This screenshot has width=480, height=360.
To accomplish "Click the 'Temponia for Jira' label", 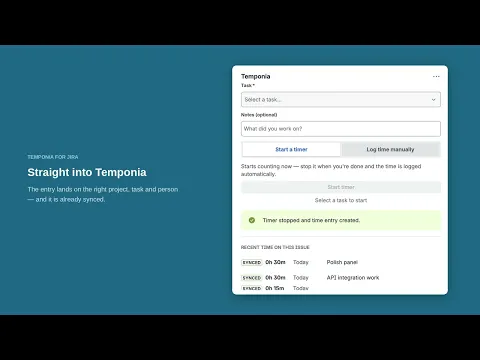I will click(53, 157).
